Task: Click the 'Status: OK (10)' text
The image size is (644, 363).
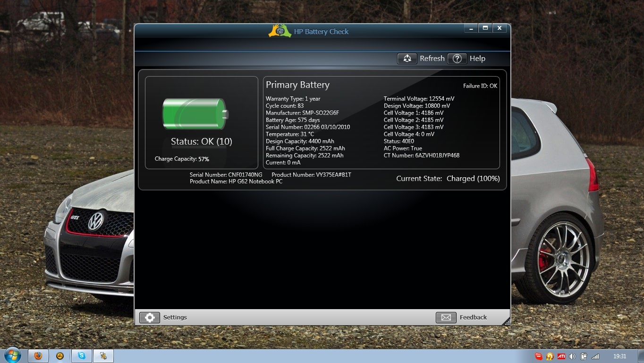Action: pos(202,141)
